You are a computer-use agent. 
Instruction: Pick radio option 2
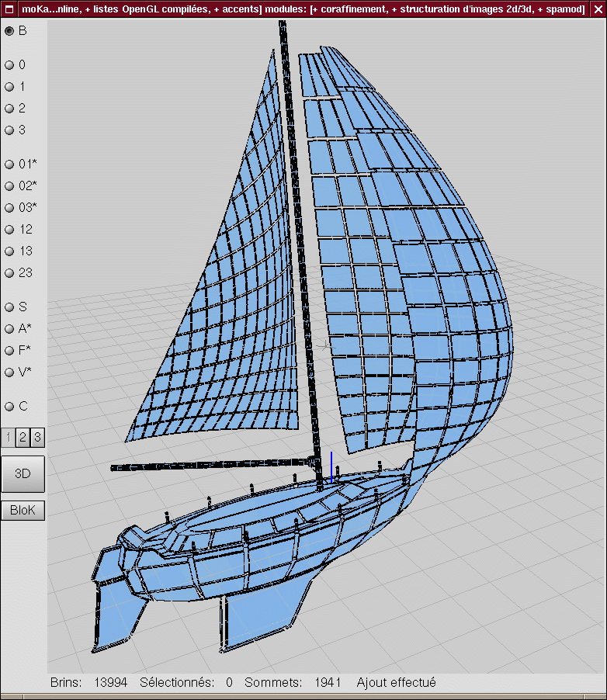pyautogui.click(x=10, y=109)
